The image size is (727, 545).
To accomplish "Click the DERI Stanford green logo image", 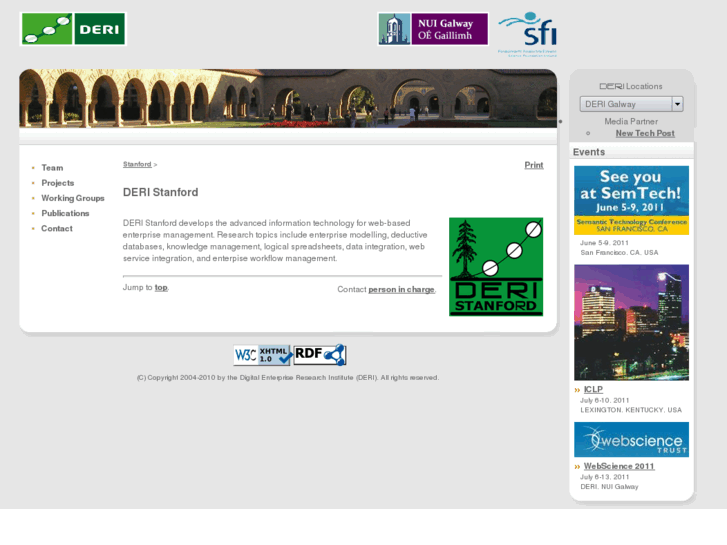I will [496, 267].
